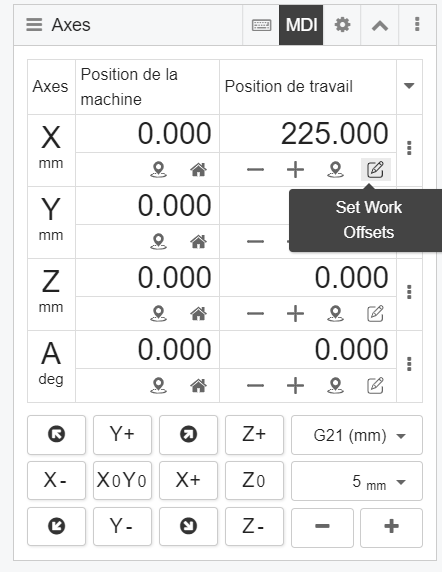Jog with the Y+ button
Viewport: 442px width, 572px height.
[122, 435]
